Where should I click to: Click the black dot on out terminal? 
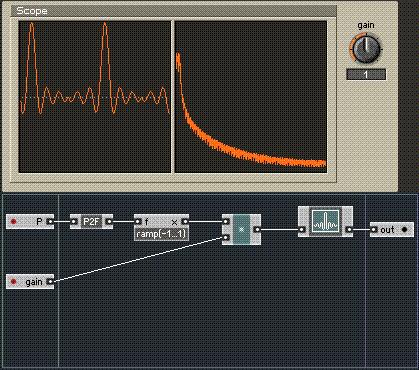coord(404,230)
